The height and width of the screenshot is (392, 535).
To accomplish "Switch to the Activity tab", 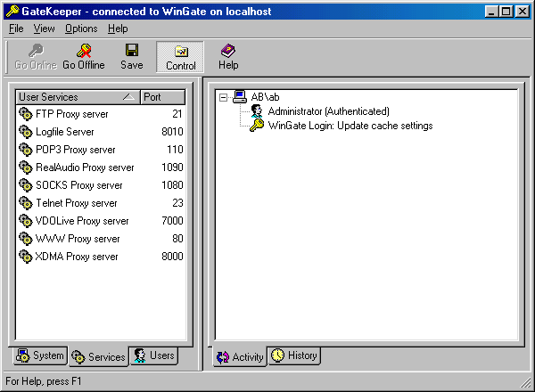I will click(x=240, y=357).
